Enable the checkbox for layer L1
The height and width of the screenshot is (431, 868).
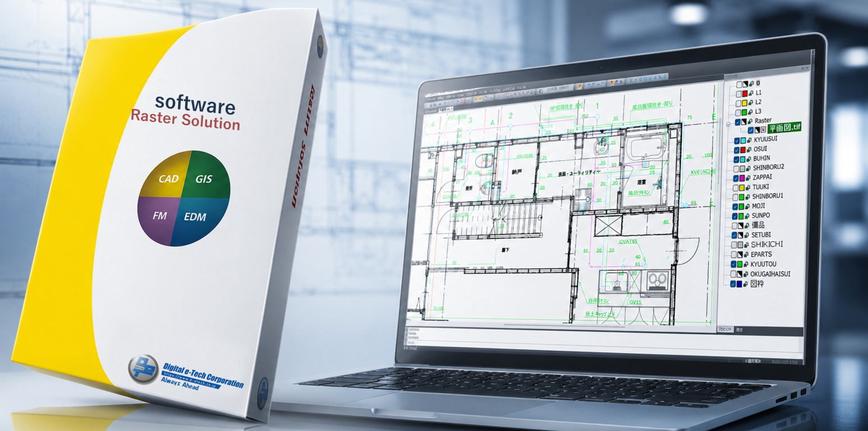pyautogui.click(x=739, y=94)
